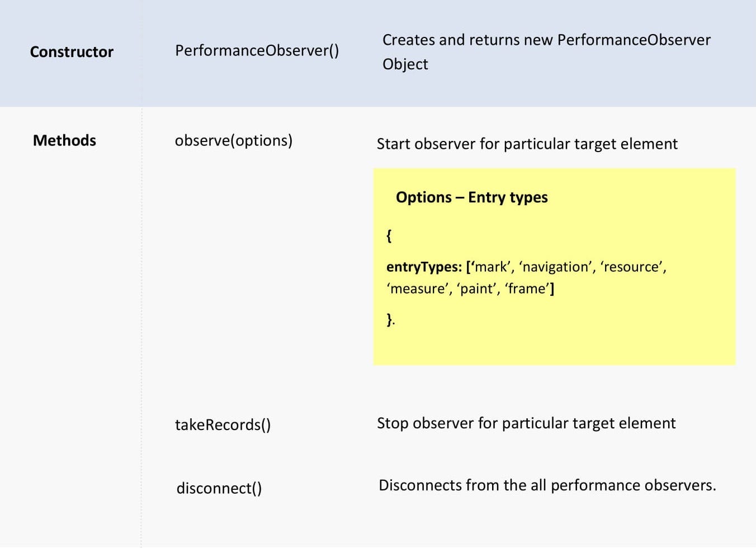The image size is (756, 548).
Task: Click the Methods section label
Action: point(64,140)
